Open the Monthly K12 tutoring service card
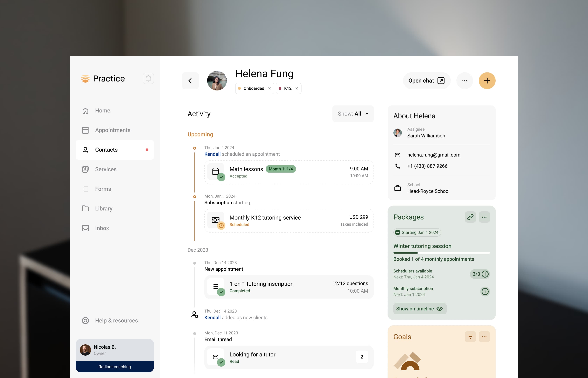 tap(289, 221)
